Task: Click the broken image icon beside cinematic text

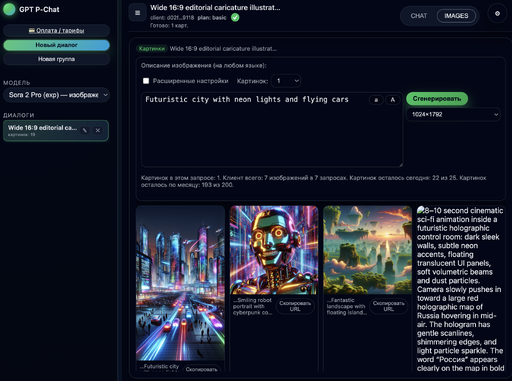Action: click(420, 210)
